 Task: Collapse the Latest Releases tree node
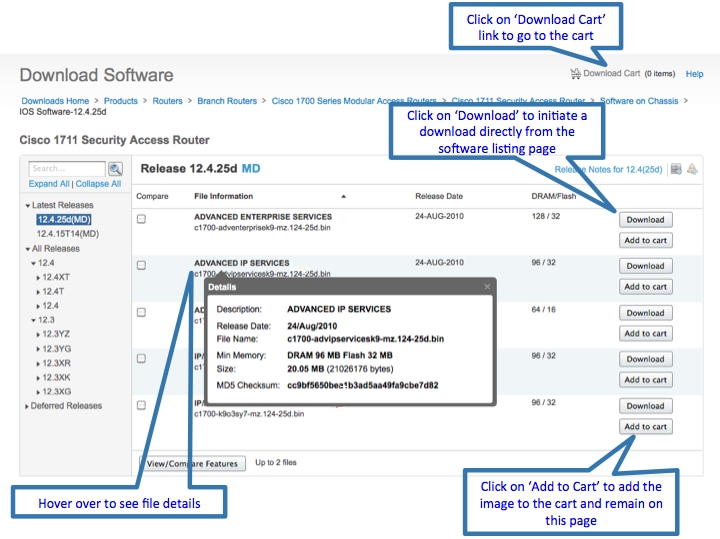tap(28, 206)
